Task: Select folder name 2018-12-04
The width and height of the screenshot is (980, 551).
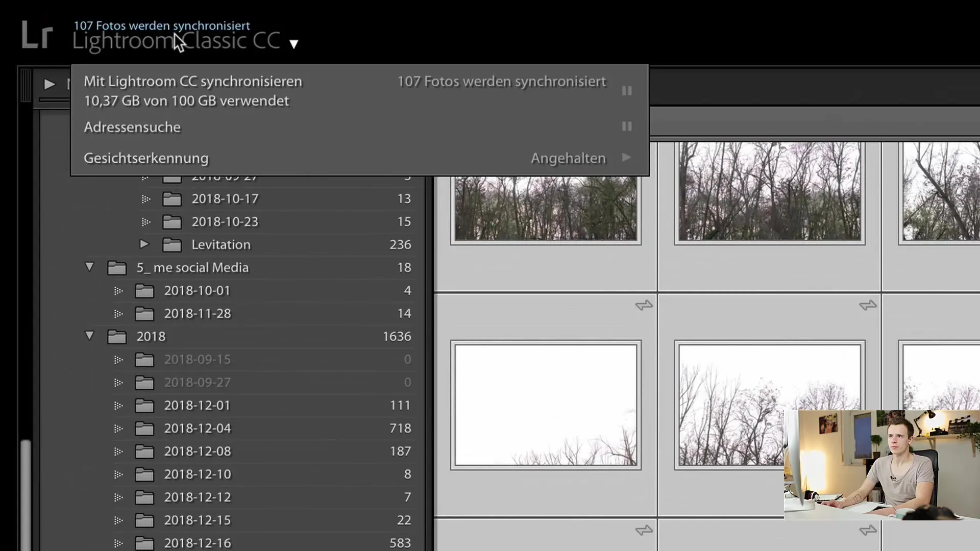Action: [198, 429]
